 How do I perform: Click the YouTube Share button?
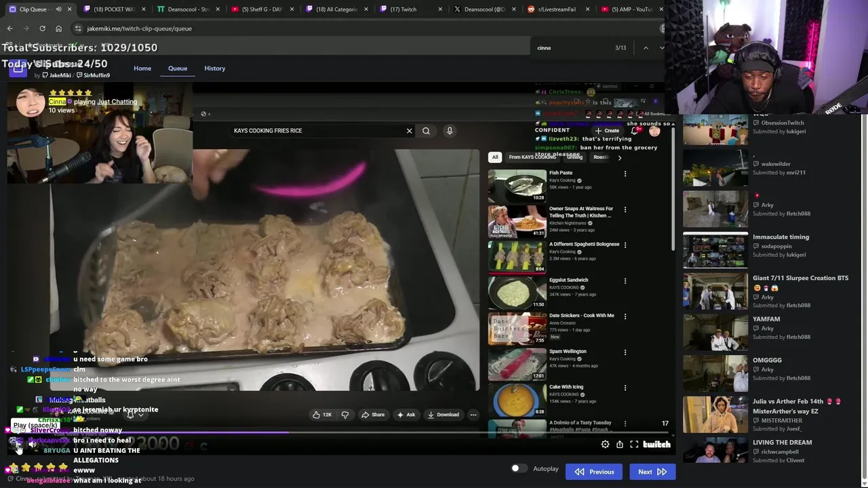pos(373,415)
